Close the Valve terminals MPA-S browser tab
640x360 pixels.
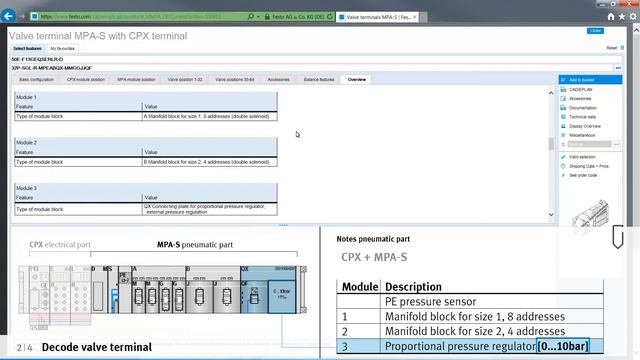pyautogui.click(x=415, y=17)
